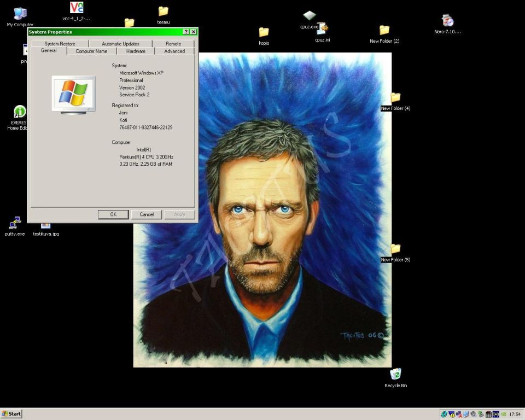Viewport: 525px width, 420px height.
Task: Select the vnc-4_1_2 installer icon
Action: click(x=77, y=8)
